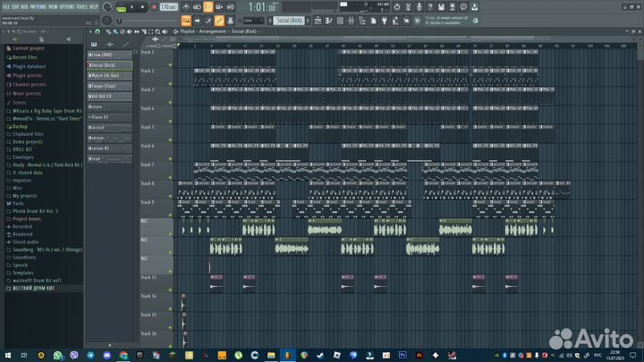
Task: Toggle the metronome icon
Action: coord(186,7)
